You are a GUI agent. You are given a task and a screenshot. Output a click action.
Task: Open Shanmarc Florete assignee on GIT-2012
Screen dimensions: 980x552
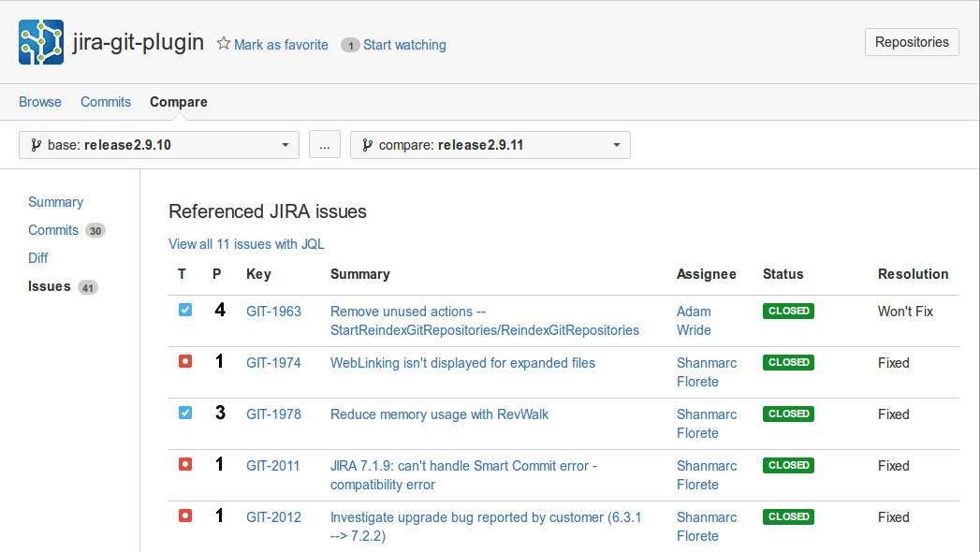point(707,527)
